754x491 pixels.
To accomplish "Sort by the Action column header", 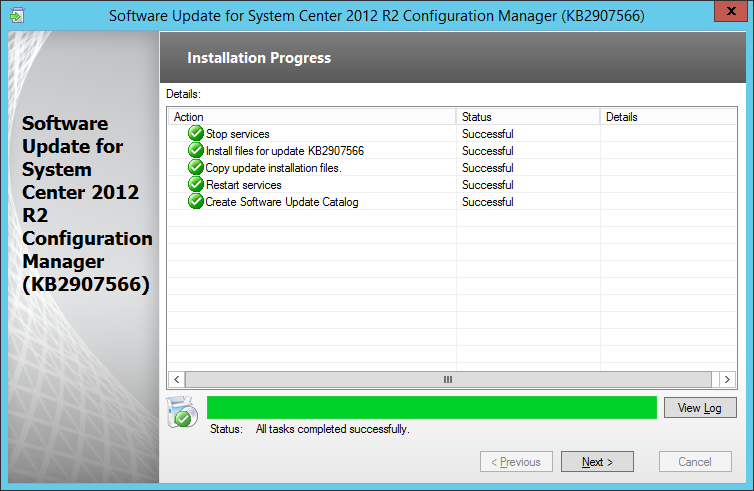I will click(x=312, y=117).
